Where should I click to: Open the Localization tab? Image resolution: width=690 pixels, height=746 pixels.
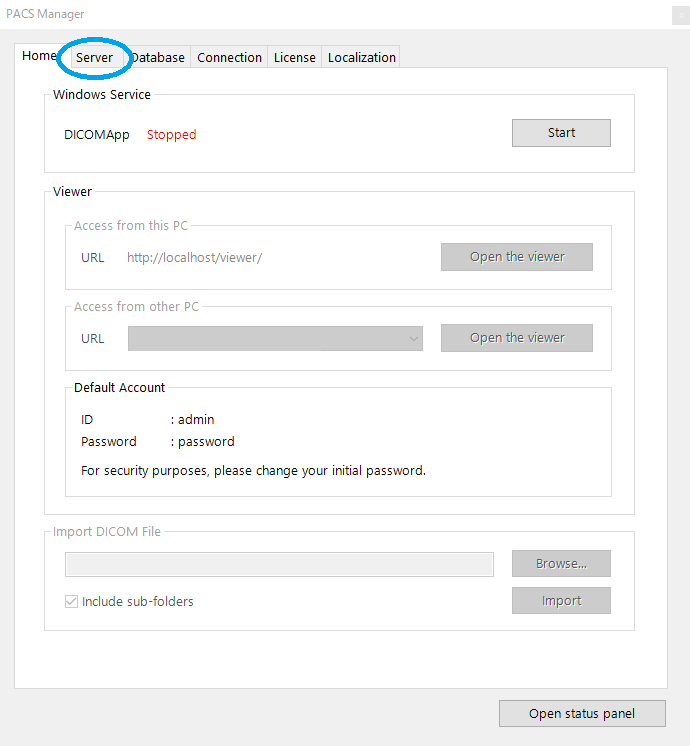tap(361, 58)
